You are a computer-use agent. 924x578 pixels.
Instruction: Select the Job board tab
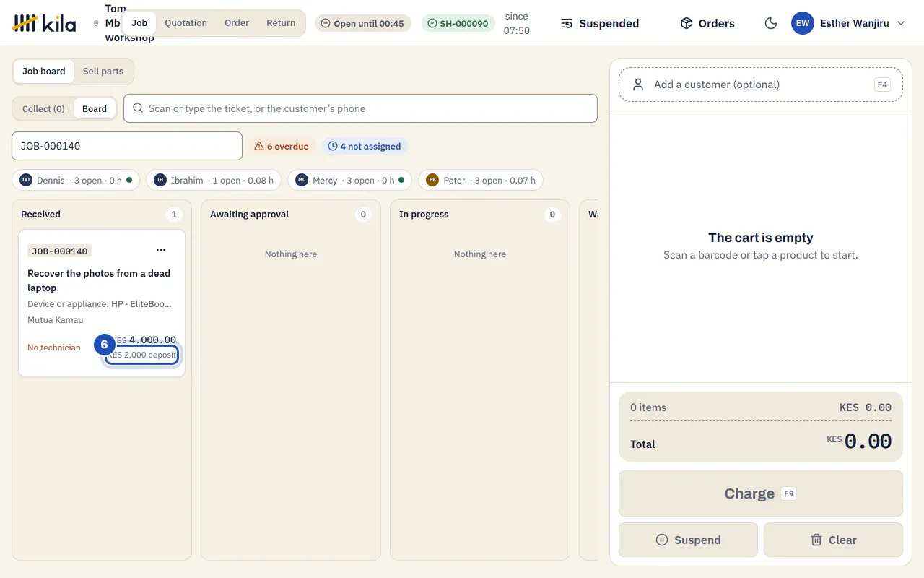click(x=44, y=72)
